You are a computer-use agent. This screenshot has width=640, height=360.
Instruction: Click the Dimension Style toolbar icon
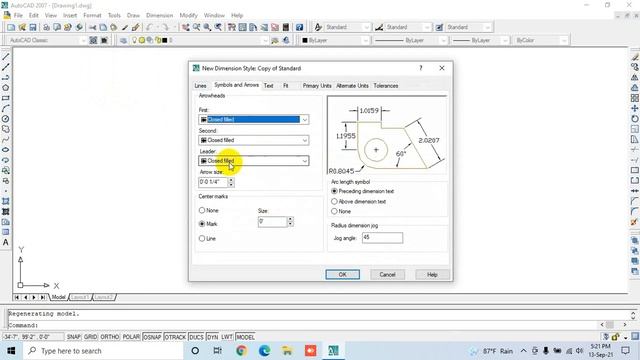(379, 27)
